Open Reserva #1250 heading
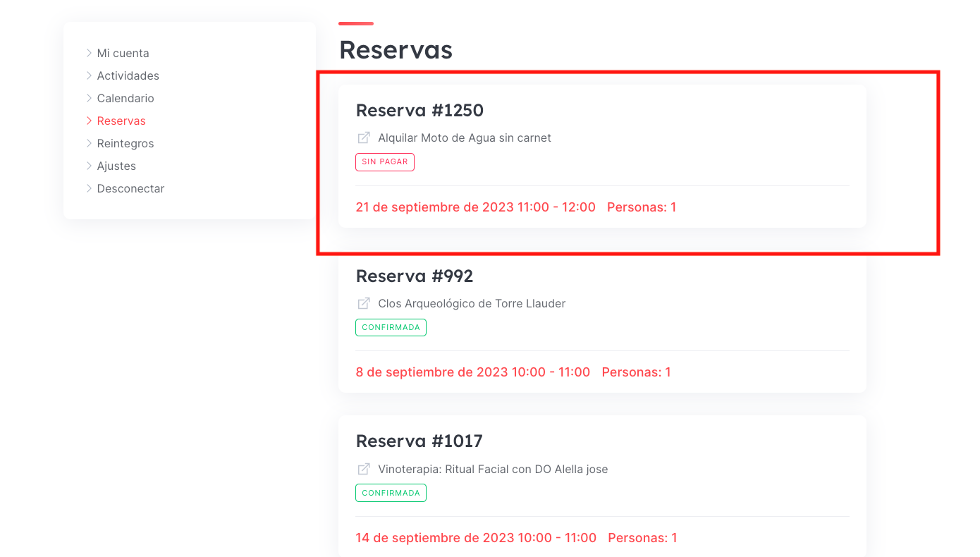The height and width of the screenshot is (557, 980). (x=419, y=110)
